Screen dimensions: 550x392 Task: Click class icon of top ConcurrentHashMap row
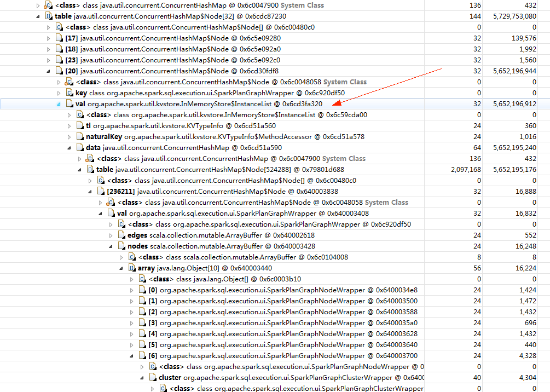[48, 5]
